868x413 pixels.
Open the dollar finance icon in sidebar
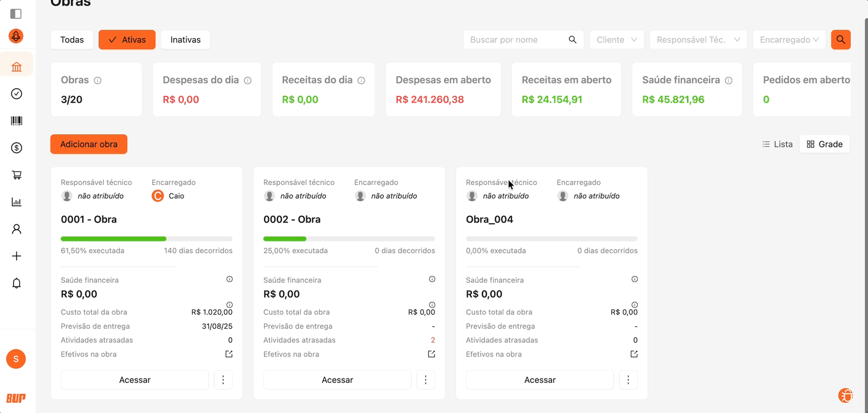(x=17, y=148)
